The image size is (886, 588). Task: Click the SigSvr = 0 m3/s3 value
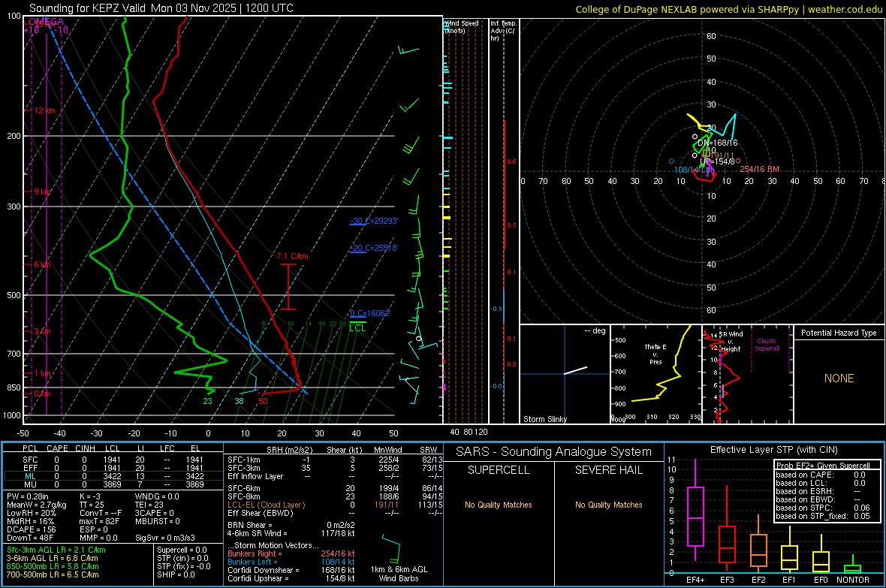(165, 538)
